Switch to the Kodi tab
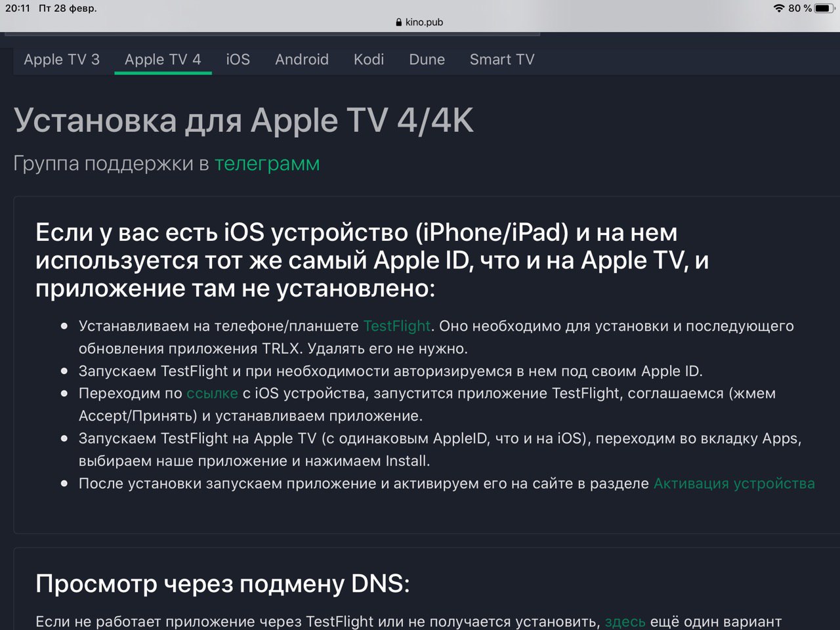Viewport: 840px width, 630px height. [x=369, y=60]
